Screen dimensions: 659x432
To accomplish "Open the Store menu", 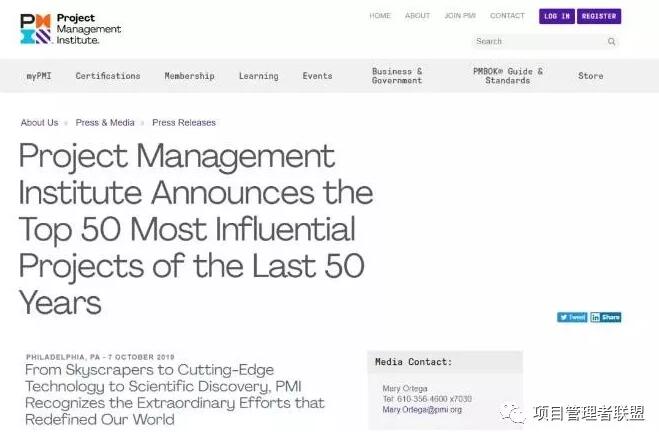I will coord(590,76).
